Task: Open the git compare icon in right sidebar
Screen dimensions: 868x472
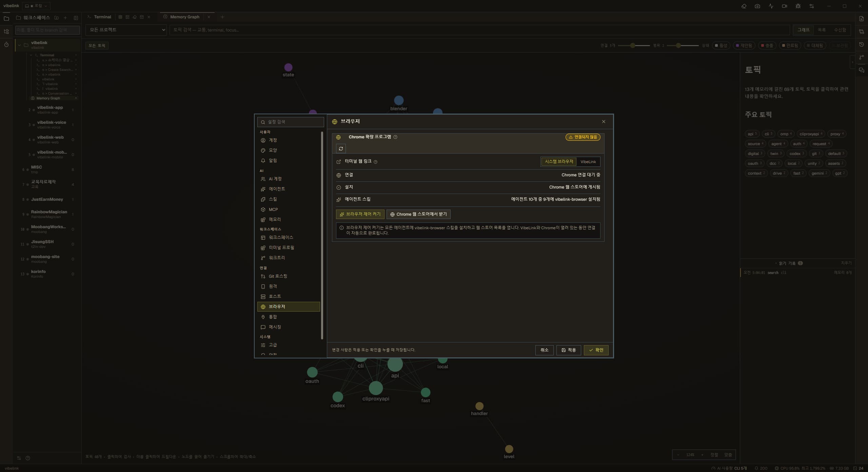Action: pyautogui.click(x=862, y=32)
